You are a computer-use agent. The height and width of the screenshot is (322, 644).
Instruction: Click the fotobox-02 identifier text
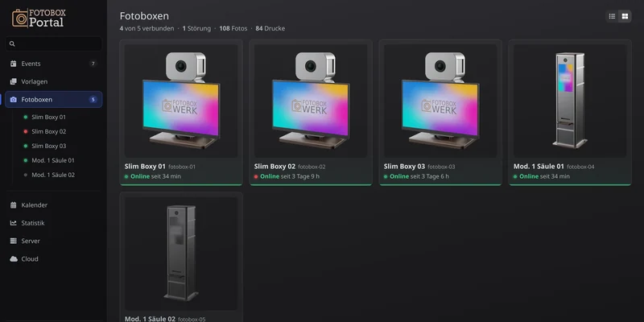tap(312, 167)
